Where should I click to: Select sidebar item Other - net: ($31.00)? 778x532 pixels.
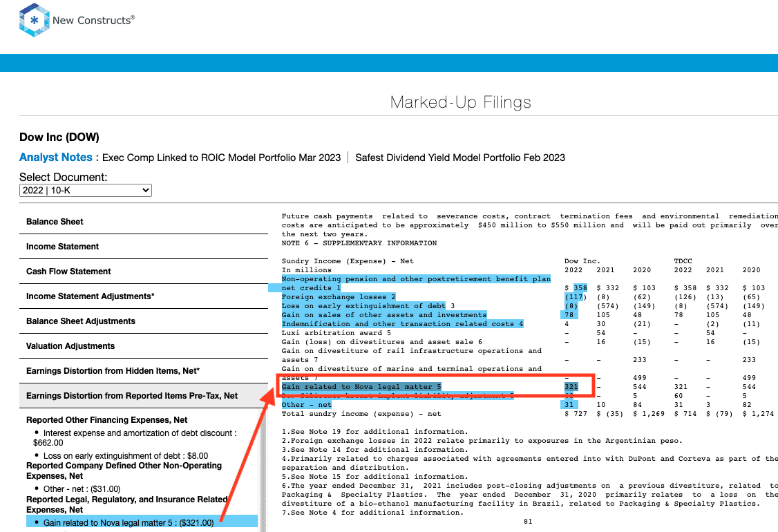82,489
